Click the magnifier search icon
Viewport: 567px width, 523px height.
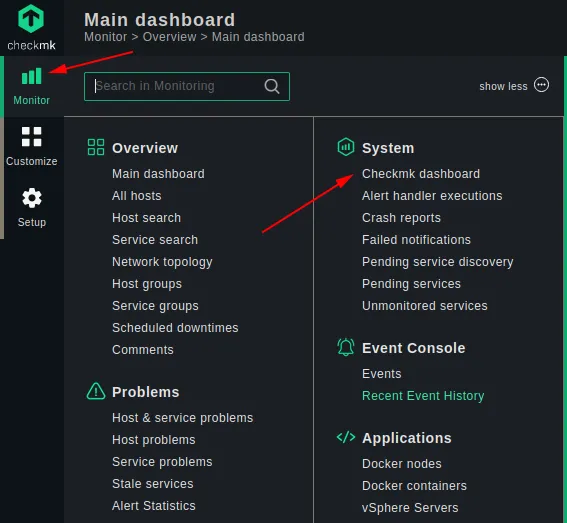(x=272, y=86)
